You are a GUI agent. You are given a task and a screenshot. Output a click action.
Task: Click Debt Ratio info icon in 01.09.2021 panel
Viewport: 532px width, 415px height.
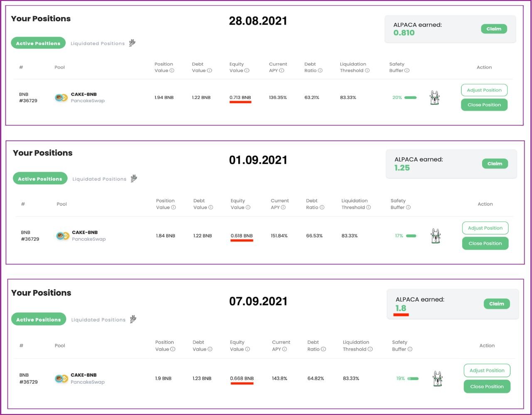pos(322,207)
